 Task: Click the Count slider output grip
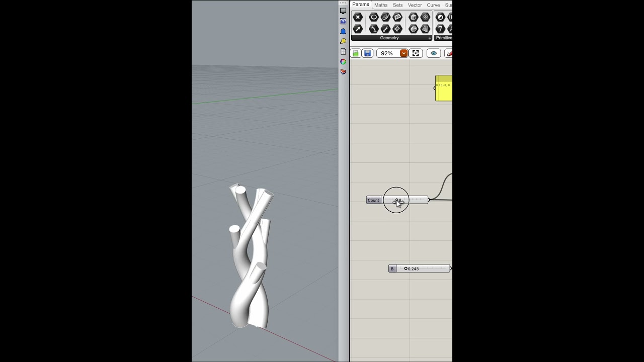pos(429,200)
